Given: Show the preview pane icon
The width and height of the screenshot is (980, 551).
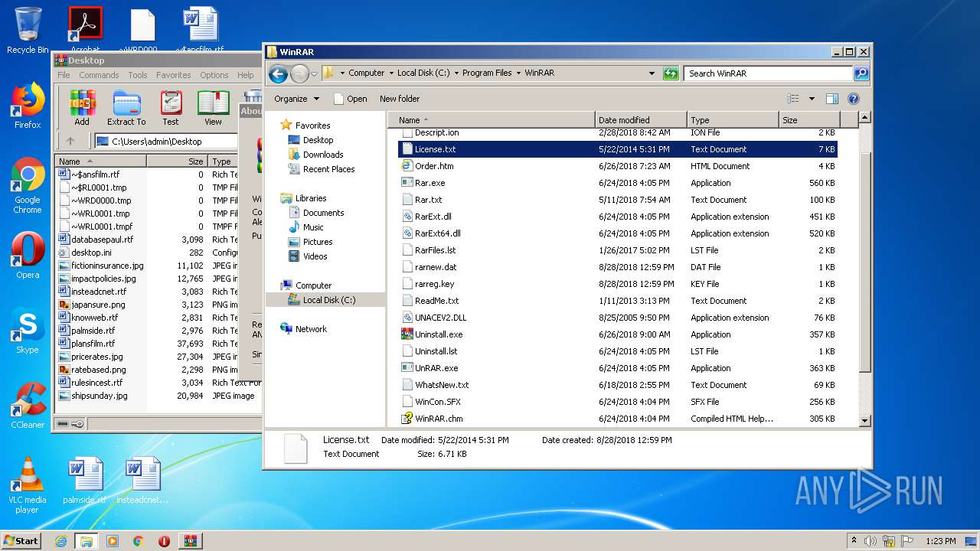Looking at the screenshot, I should (832, 99).
